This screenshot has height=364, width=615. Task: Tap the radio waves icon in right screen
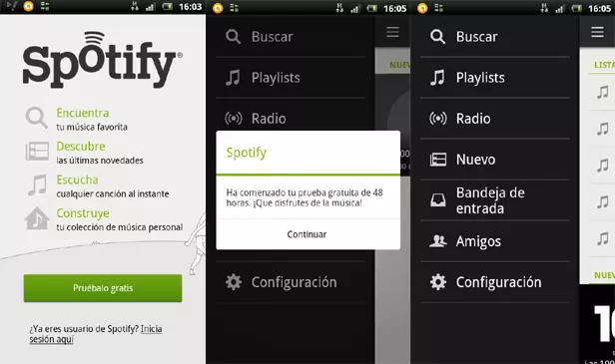(x=438, y=119)
